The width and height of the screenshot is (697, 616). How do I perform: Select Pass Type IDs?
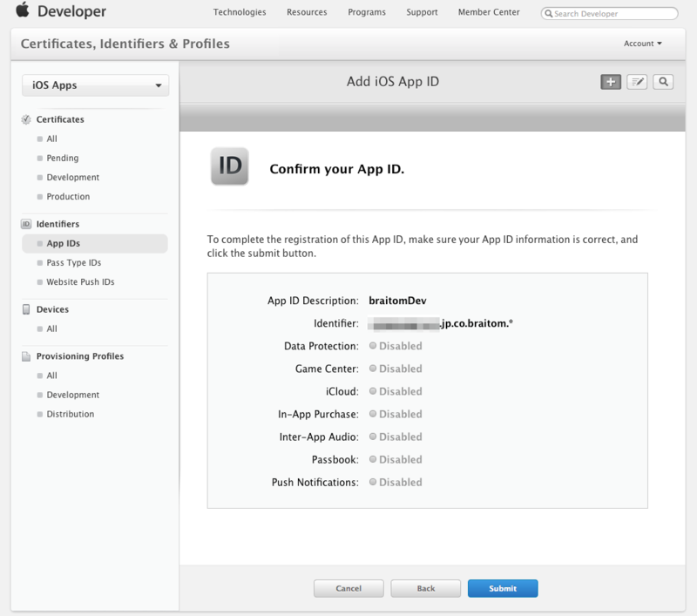coord(74,262)
